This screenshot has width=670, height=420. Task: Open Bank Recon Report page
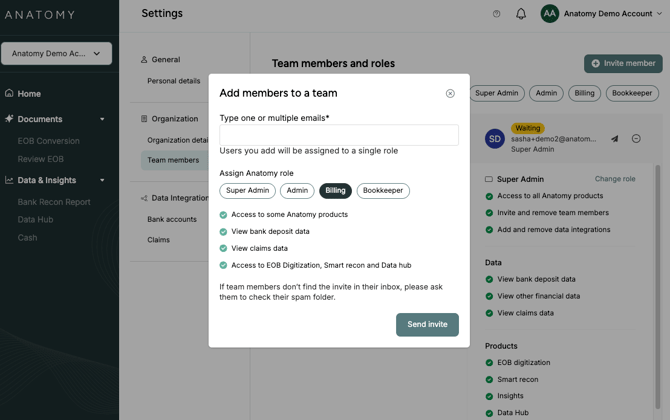pos(54,202)
